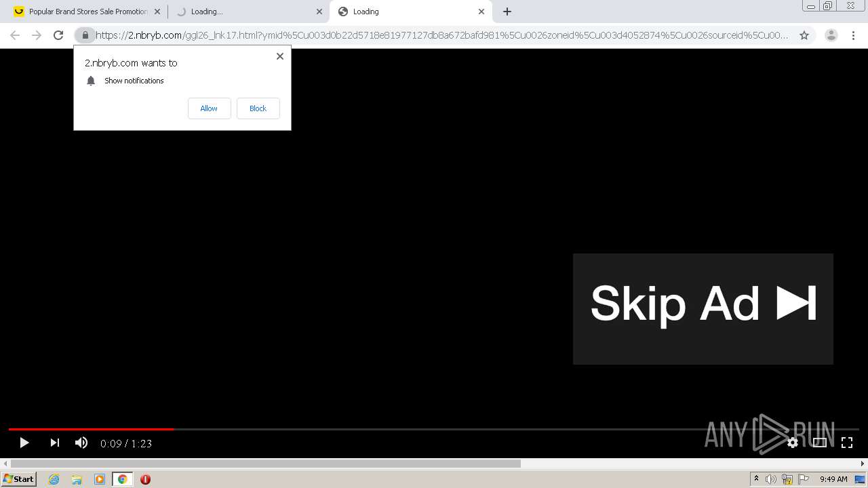The height and width of the screenshot is (488, 868).
Task: Minimize the browser window
Action: [810, 6]
